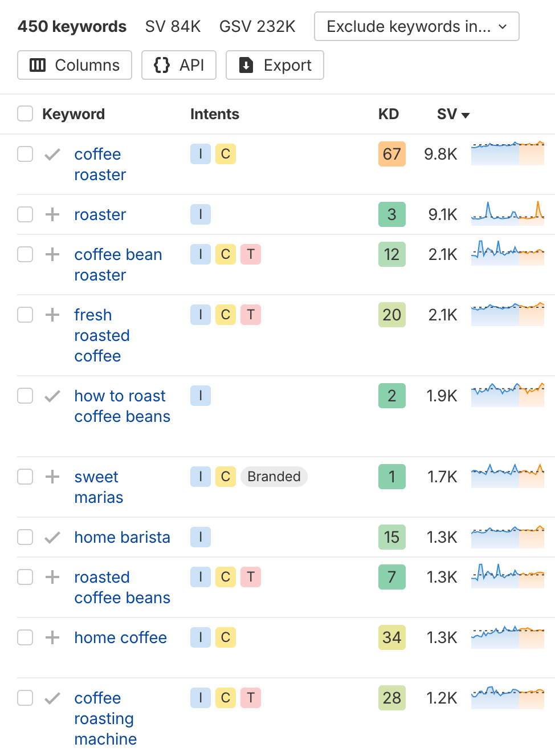Screen dimensions: 555x756
Task: Add "roaster" using its plus icon
Action: [52, 214]
